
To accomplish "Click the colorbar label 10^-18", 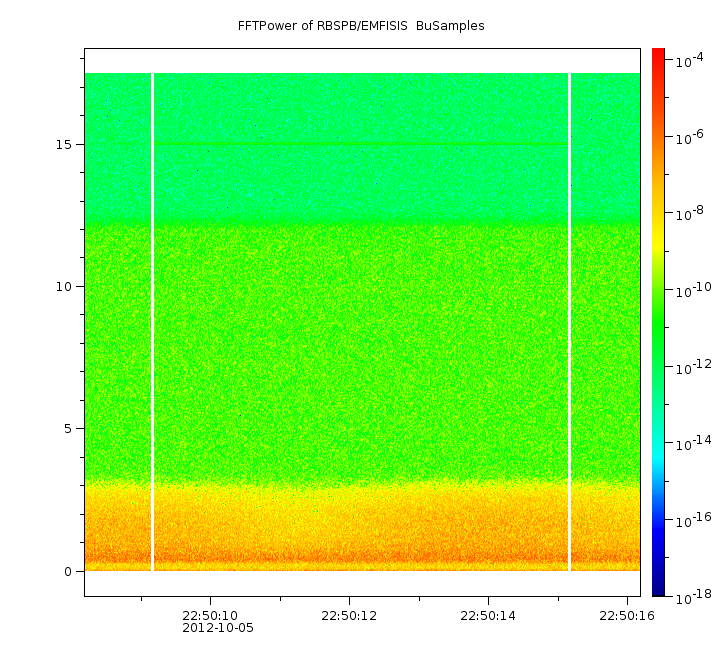I will tap(694, 597).
